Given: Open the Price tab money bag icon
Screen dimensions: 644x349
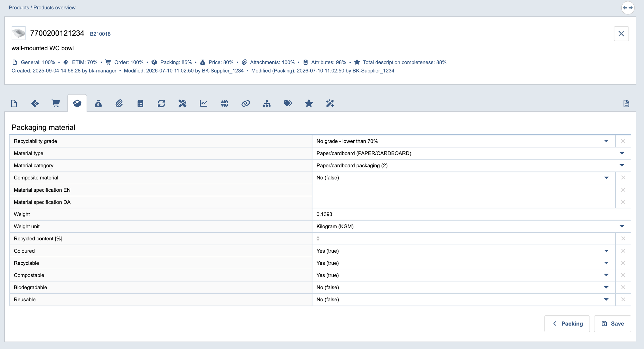Looking at the screenshot, I should 98,103.
